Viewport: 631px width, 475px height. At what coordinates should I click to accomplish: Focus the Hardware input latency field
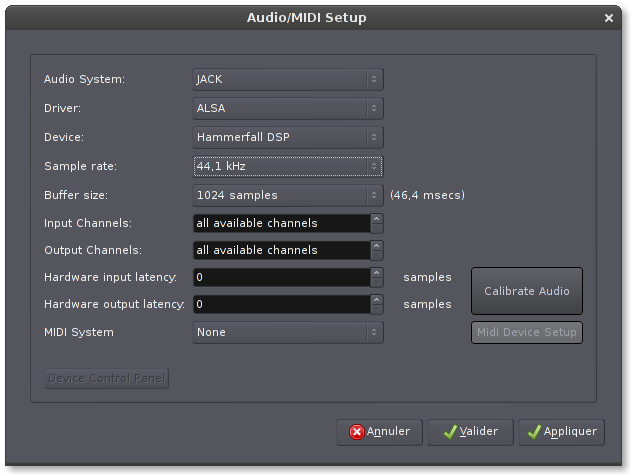click(x=281, y=277)
